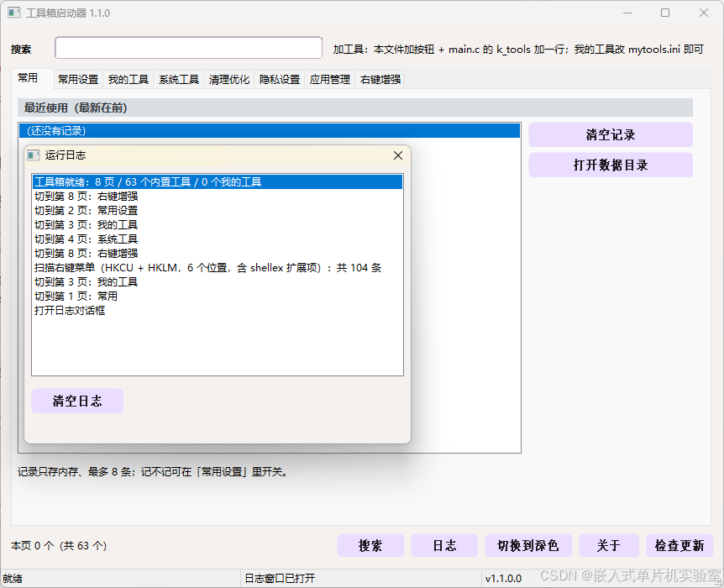724x588 pixels.
Task: Select the 隐私设置 tab
Action: click(x=280, y=80)
